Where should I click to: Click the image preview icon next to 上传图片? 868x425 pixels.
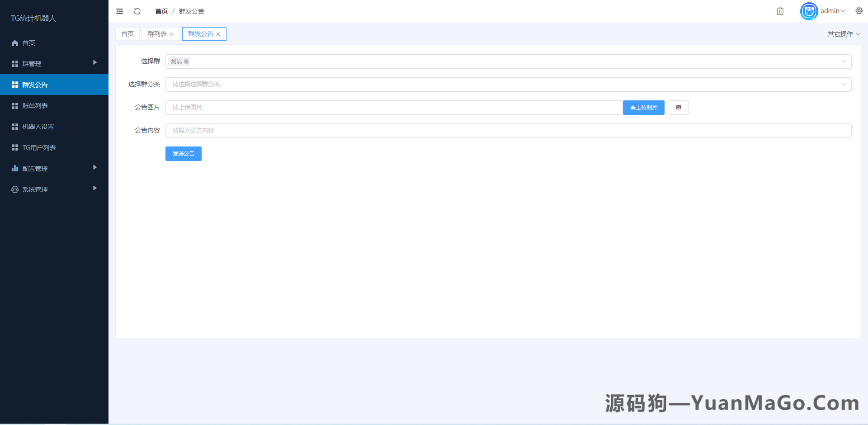678,107
